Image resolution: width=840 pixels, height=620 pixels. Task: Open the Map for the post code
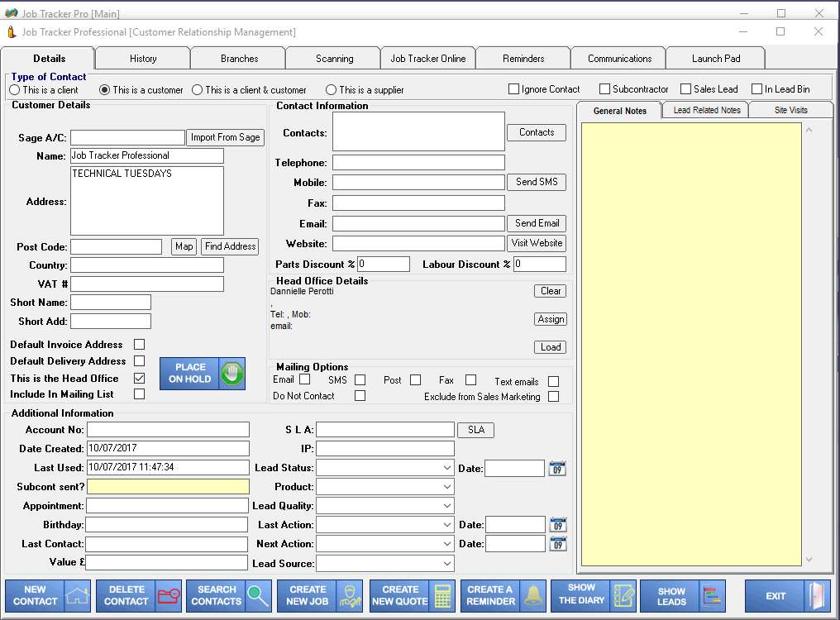pyautogui.click(x=184, y=246)
